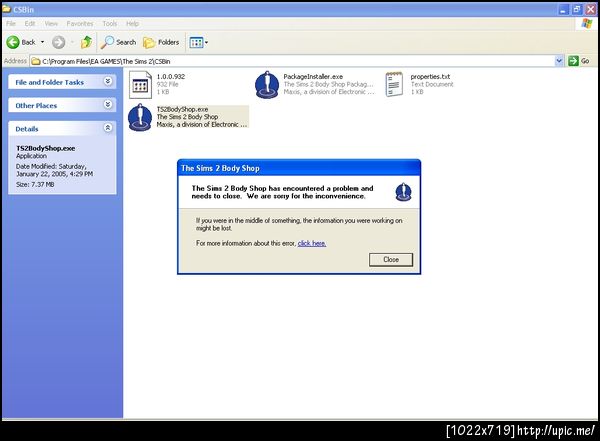
Task: Expand the Other Places panel
Action: coord(108,105)
